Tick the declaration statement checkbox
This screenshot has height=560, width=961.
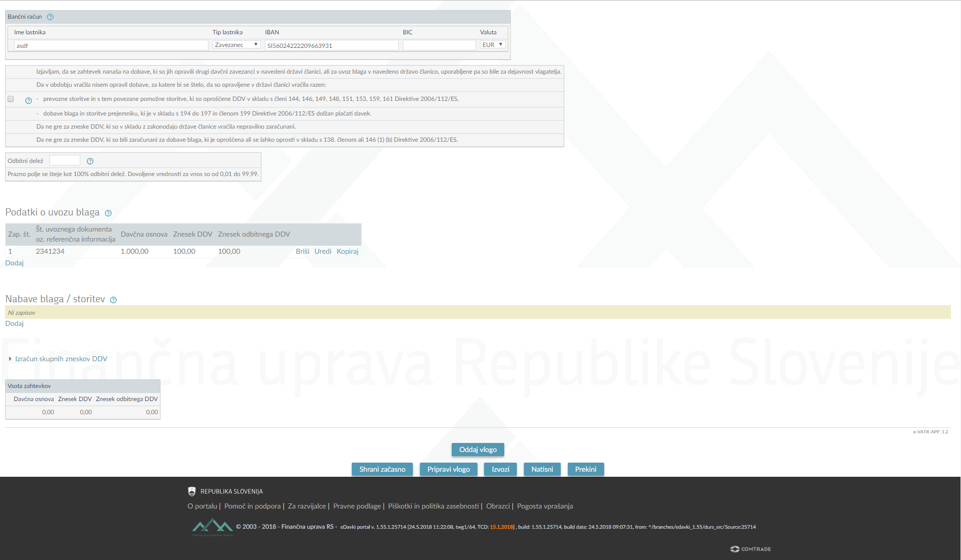(x=11, y=99)
